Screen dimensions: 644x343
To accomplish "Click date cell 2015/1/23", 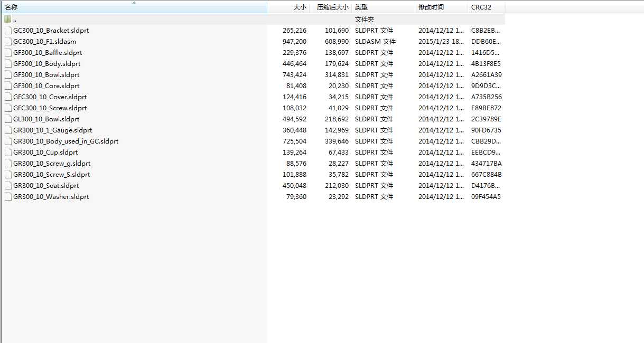I will pyautogui.click(x=442, y=41).
